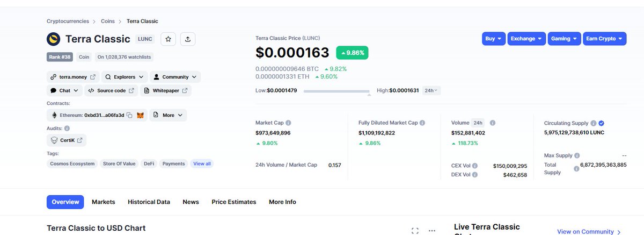The height and width of the screenshot is (235, 644).
Task: Toggle fullscreen chart icon
Action: 415,231
